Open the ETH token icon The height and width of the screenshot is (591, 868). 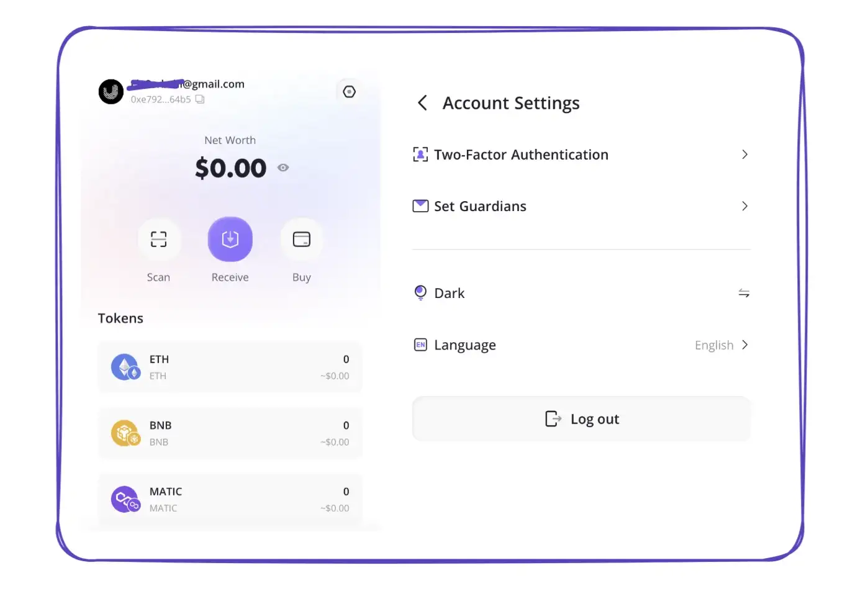click(125, 367)
